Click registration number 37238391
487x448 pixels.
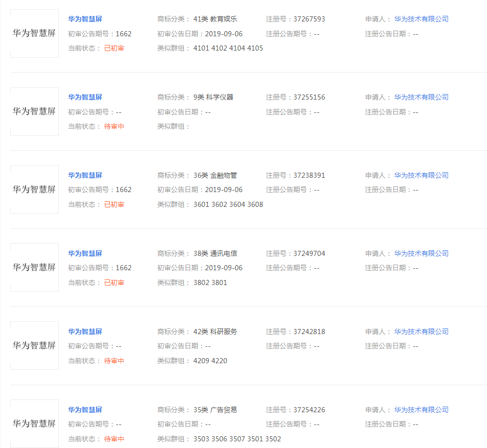click(309, 175)
